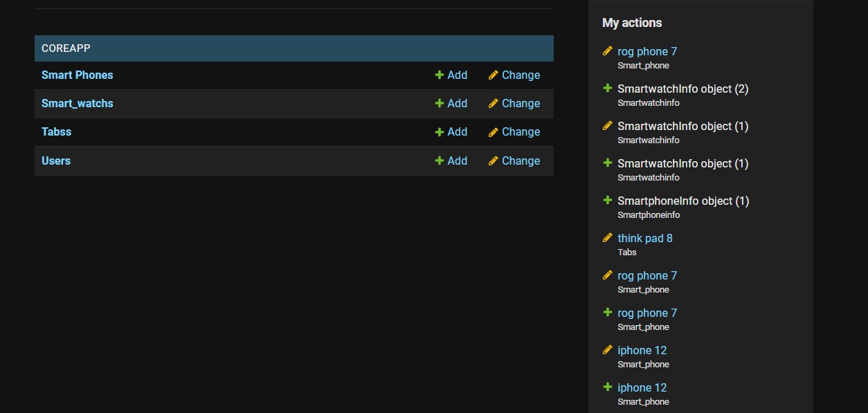Click the pencil icon in Smart Phones row
This screenshot has height=413, width=868.
[493, 75]
